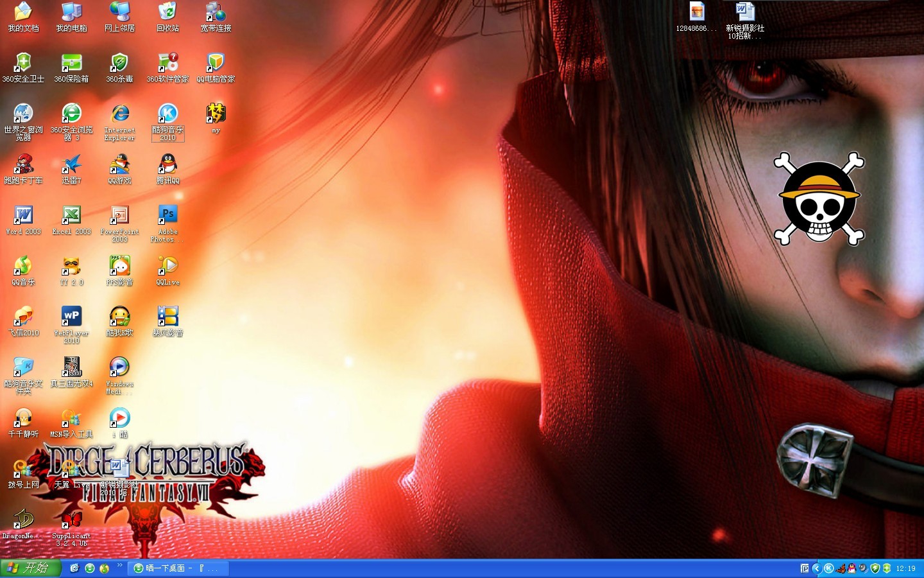
Task: Open 360安全卫士 green plus tray icon
Action: 887,568
